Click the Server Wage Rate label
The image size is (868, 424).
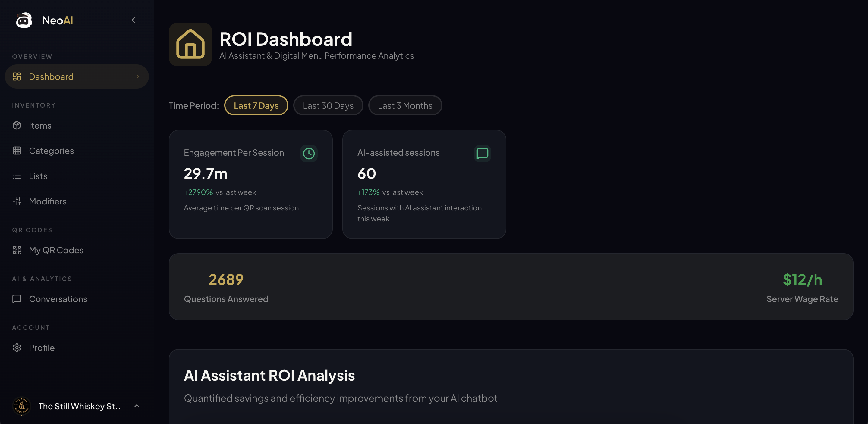pyautogui.click(x=802, y=299)
